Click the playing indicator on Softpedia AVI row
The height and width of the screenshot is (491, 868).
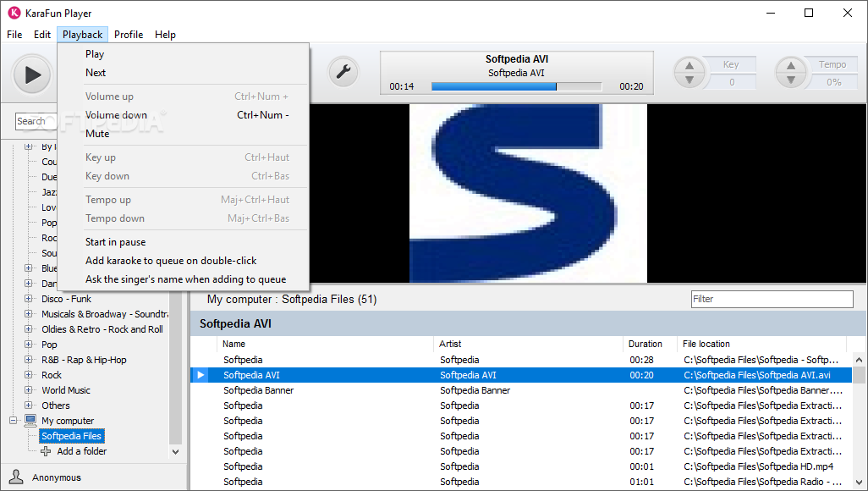click(x=201, y=375)
